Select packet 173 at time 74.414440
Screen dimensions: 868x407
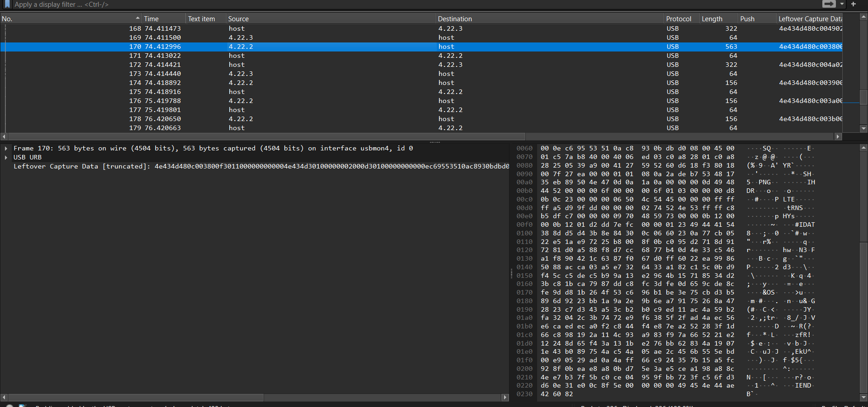421,74
